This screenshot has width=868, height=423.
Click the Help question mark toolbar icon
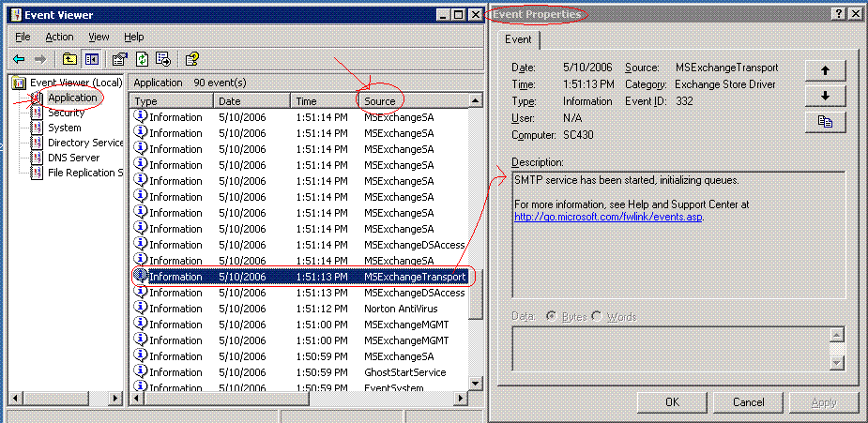[191, 58]
